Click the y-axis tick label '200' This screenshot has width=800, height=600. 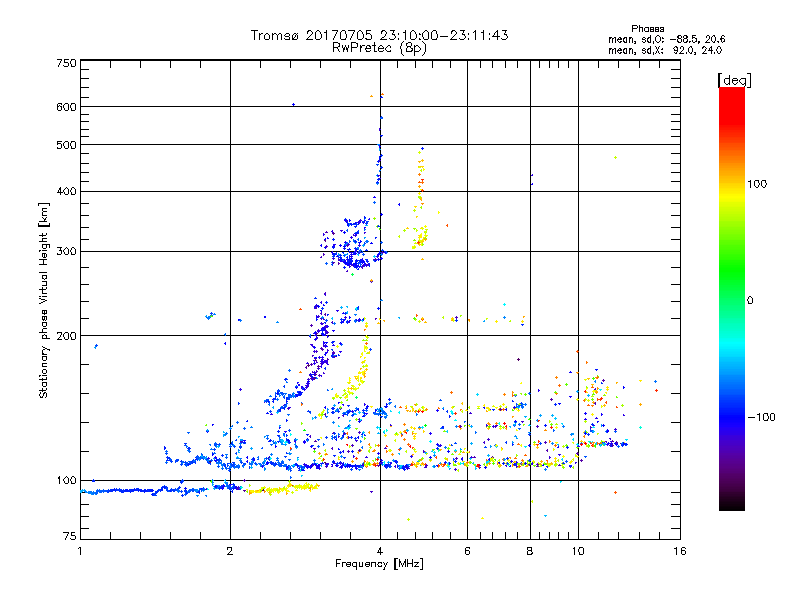[66, 336]
